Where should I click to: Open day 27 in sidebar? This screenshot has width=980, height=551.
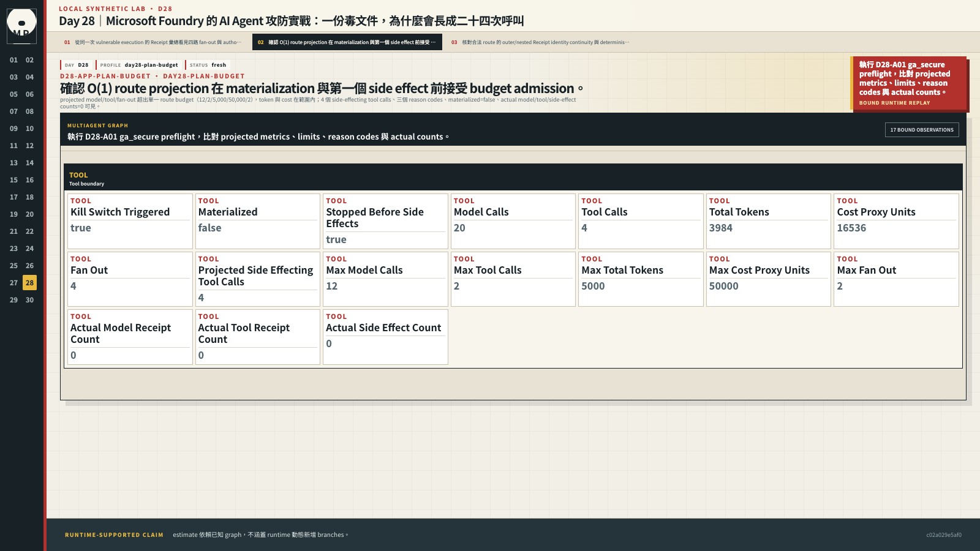[x=13, y=283]
